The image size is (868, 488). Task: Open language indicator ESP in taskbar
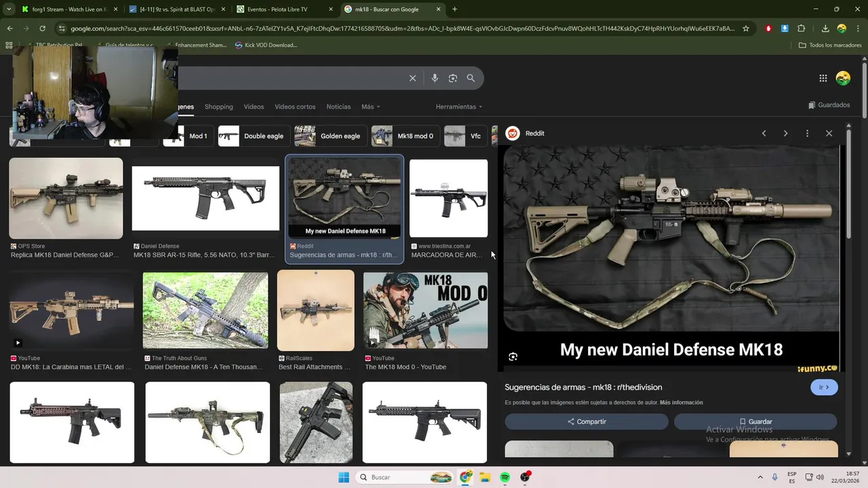(792, 477)
